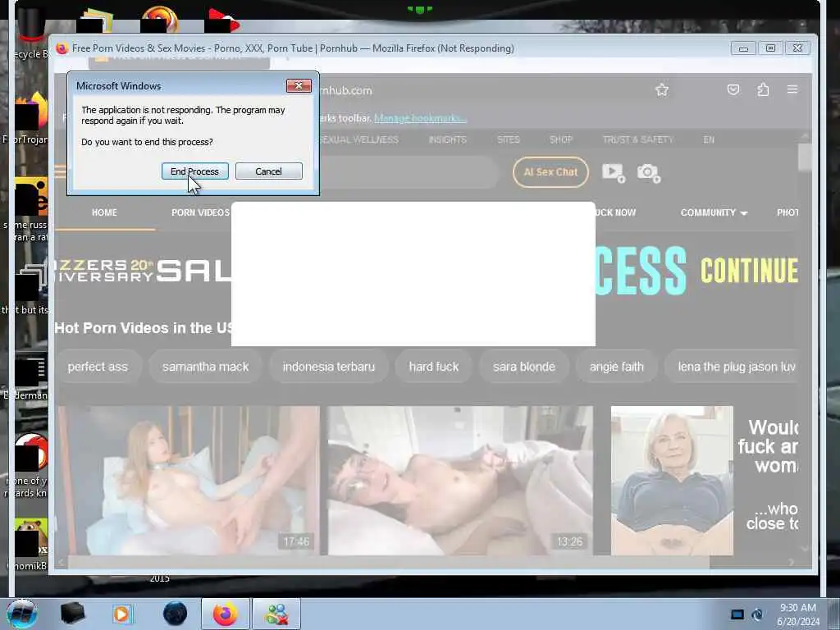Open the Shop navigation item
The image size is (840, 630).
(561, 139)
